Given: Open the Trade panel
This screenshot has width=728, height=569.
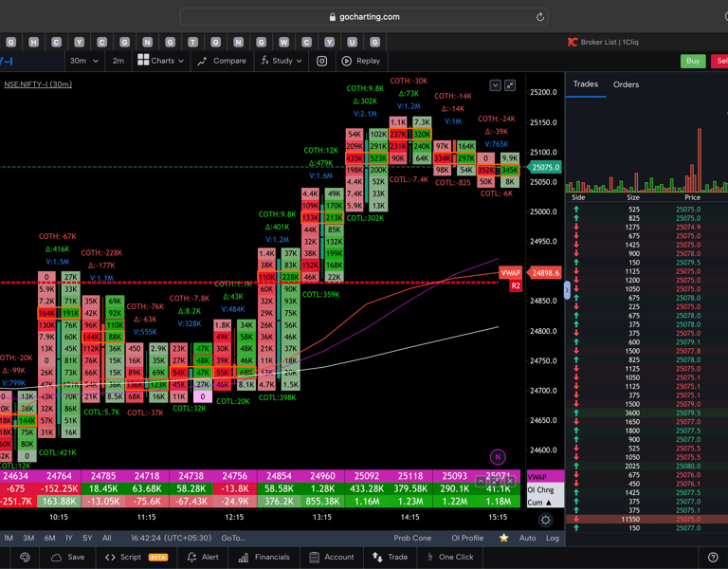Looking at the screenshot, I should pyautogui.click(x=390, y=557).
